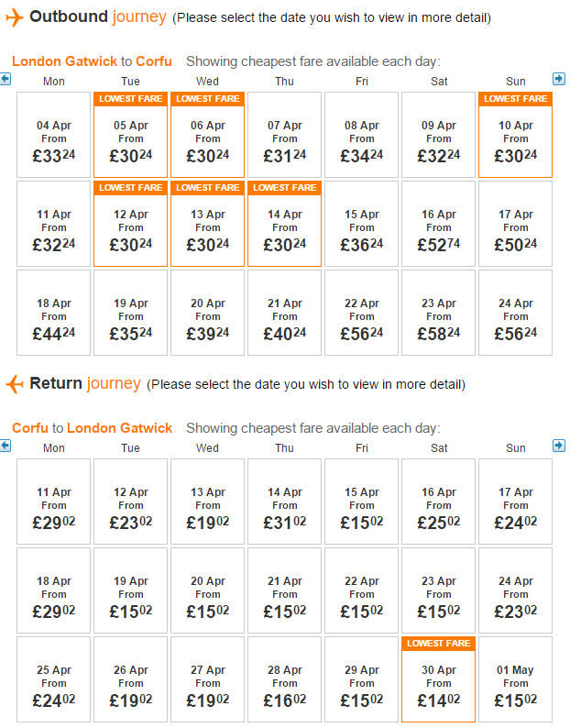Image resolution: width=570 pixels, height=728 pixels.
Task: Choose return 21 Apr fare £15.02
Action: (x=284, y=590)
